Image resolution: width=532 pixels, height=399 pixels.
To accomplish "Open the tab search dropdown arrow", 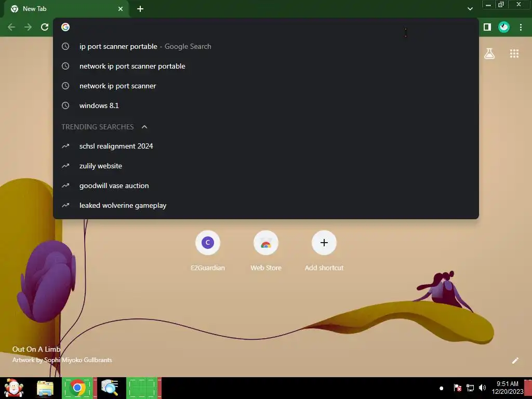I will coord(470,9).
